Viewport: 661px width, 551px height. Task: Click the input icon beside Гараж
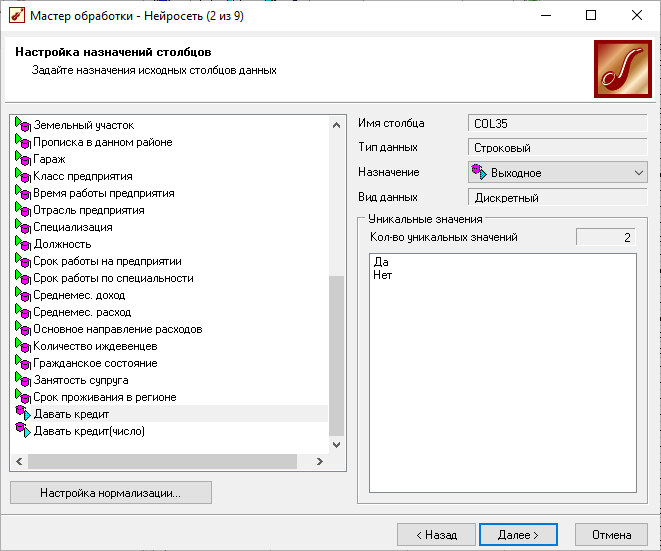(23, 159)
